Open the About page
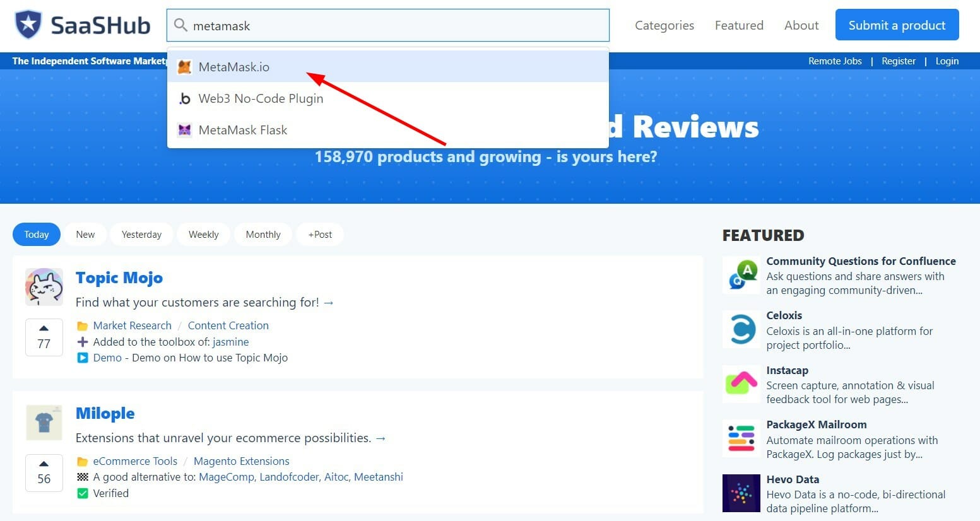This screenshot has width=980, height=521. coord(801,25)
